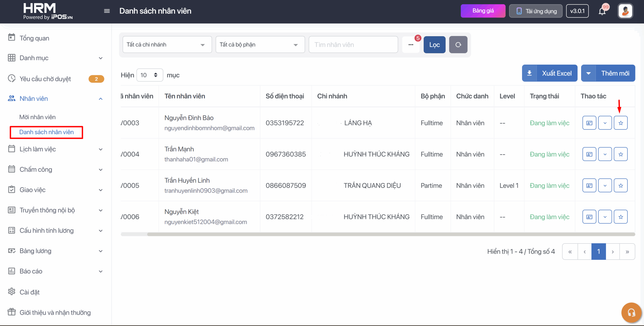Star employee Nguyễn Đình Bảo
The image size is (644, 326).
pyautogui.click(x=621, y=123)
